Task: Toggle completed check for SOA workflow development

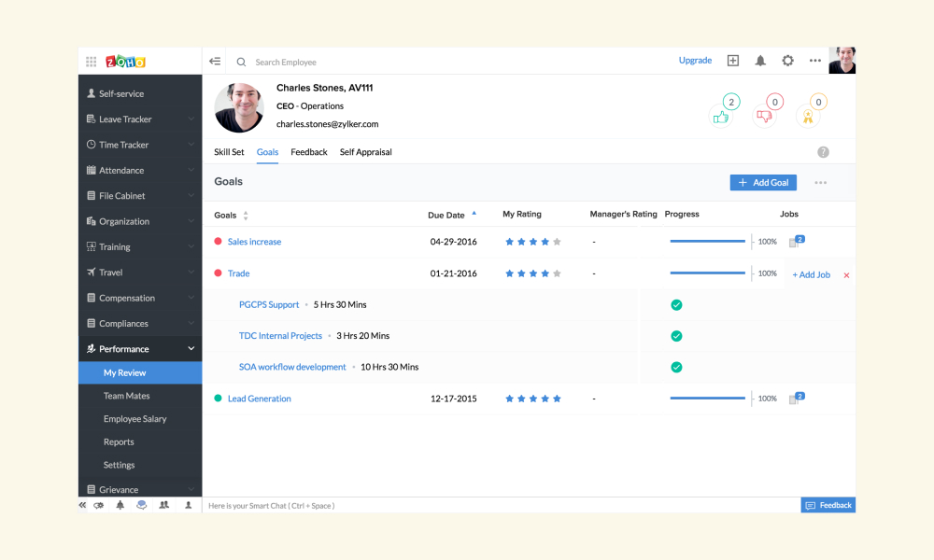Action: tap(676, 367)
